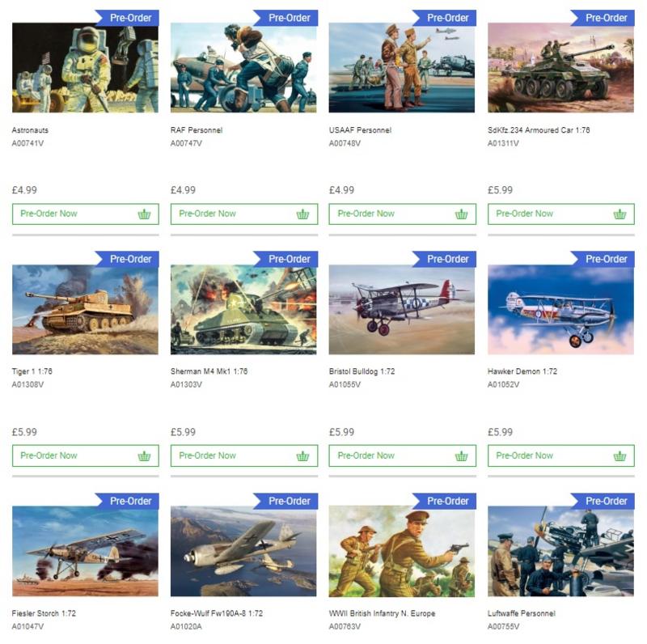Click basket icon under Bristol Bulldog 1:72
This screenshot has width=647, height=644.
click(461, 456)
